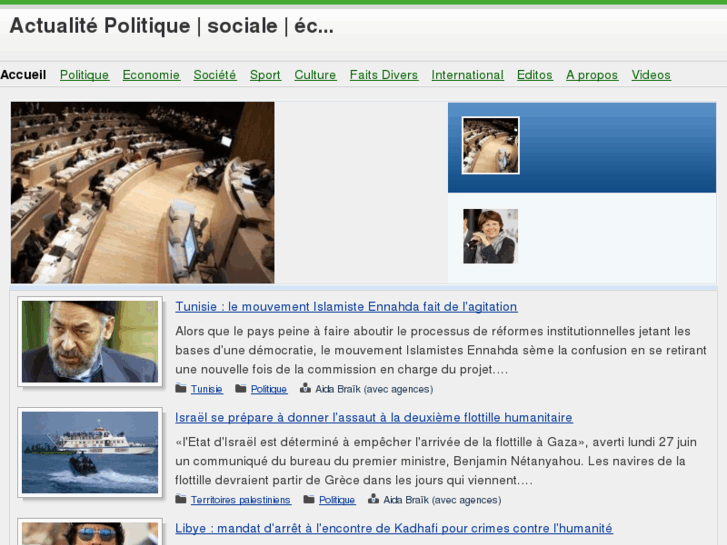Click author text Aida Braïk under Ennahda article
The image size is (727, 545).
pos(374,389)
